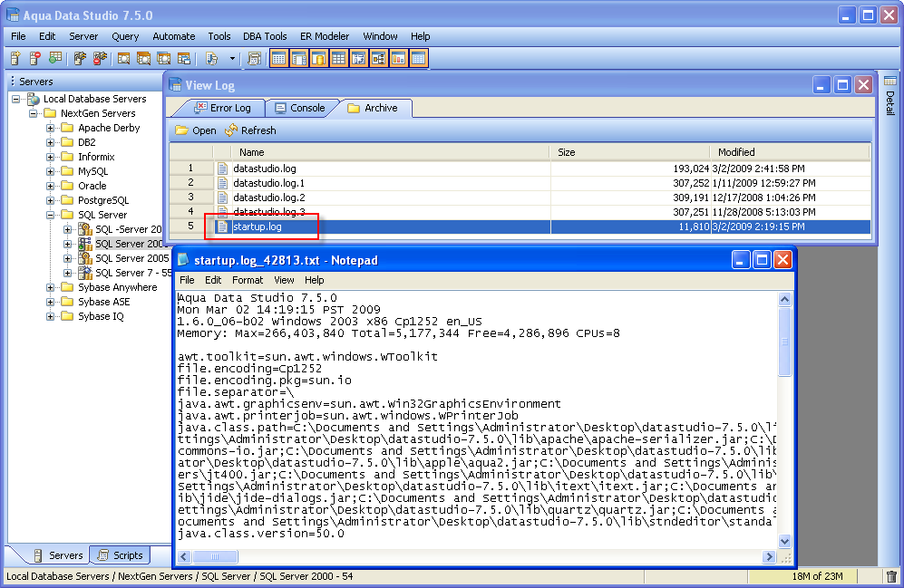
Task: Open the Notepad View menu
Action: click(284, 280)
